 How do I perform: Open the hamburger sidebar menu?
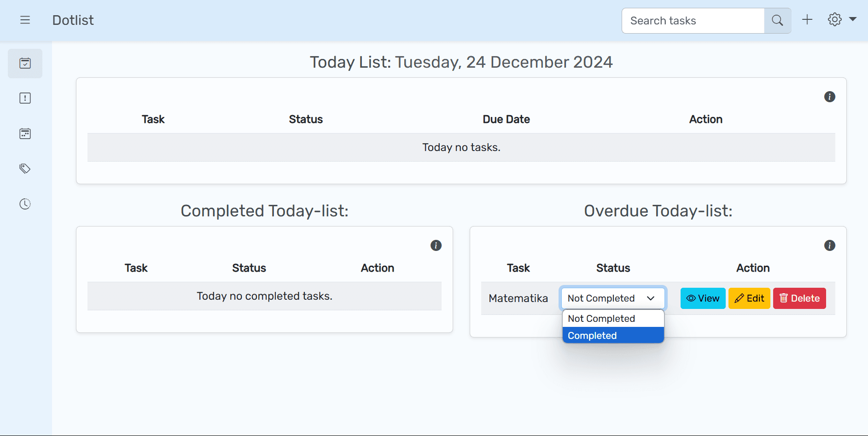tap(25, 20)
